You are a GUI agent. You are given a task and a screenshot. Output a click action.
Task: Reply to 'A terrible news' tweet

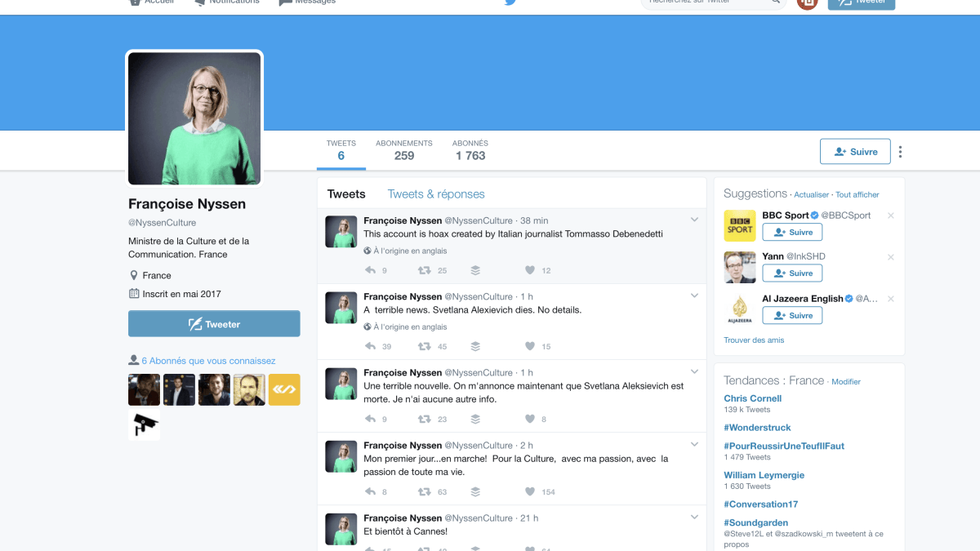pos(370,346)
